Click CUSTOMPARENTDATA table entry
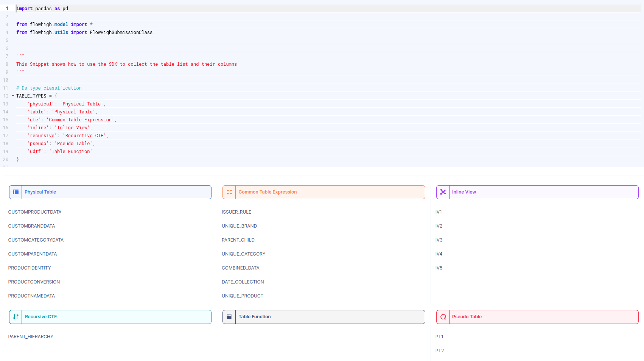Image resolution: width=644 pixels, height=361 pixels. (33, 254)
